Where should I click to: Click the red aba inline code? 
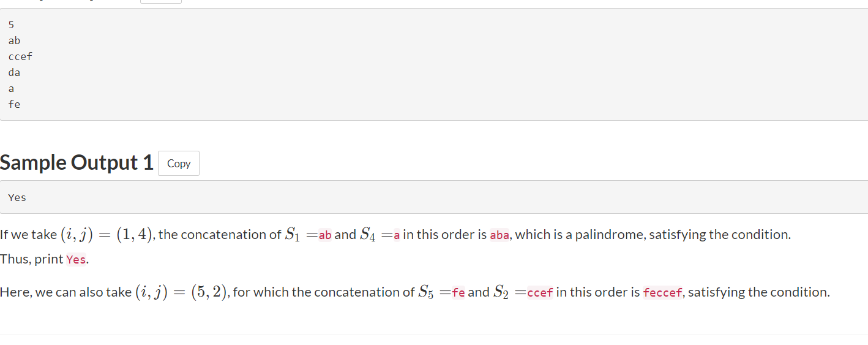click(x=500, y=235)
